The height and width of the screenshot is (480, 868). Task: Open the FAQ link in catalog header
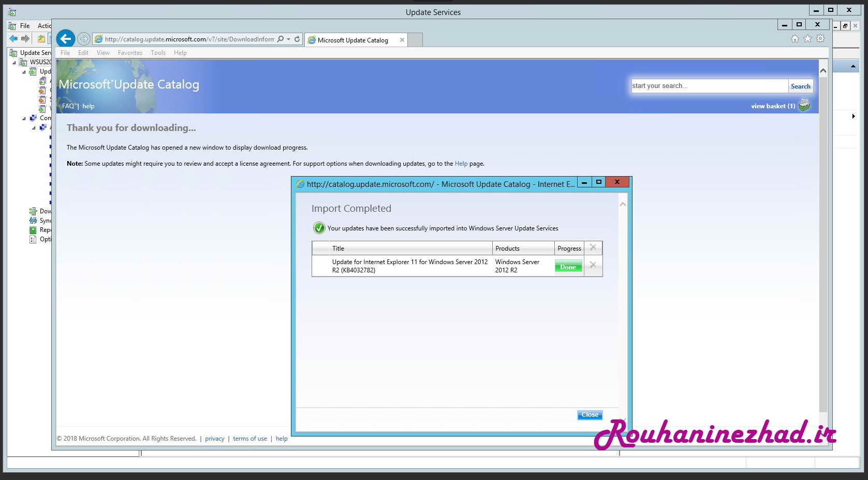[68, 106]
